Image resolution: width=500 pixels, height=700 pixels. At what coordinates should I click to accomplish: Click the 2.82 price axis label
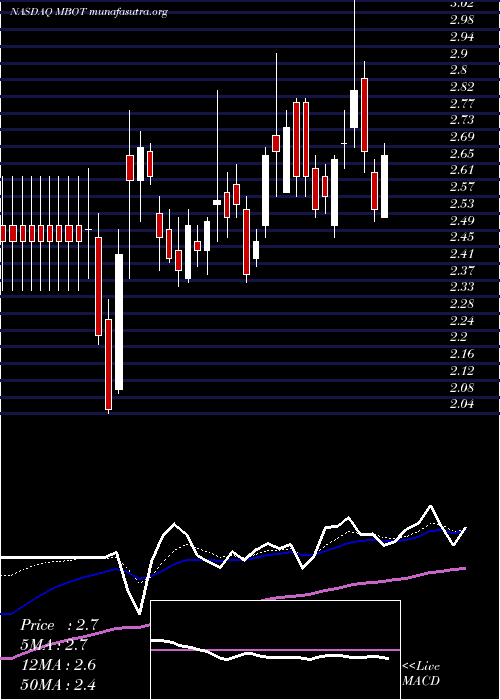[462, 87]
